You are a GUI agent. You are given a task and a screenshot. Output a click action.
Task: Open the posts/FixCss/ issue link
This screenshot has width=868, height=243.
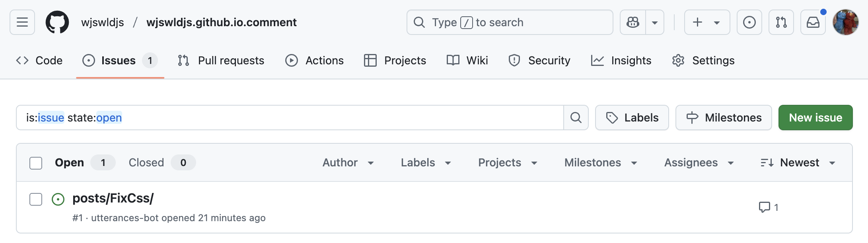coord(113,198)
